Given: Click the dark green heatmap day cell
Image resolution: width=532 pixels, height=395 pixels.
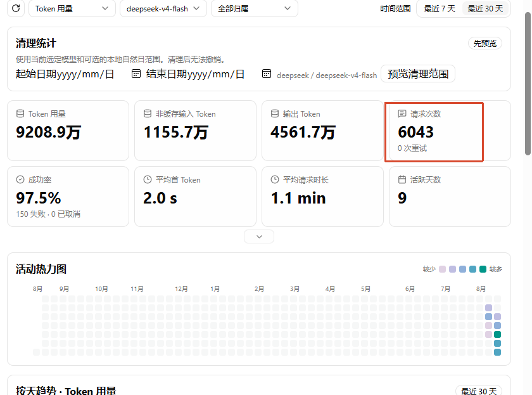Looking at the screenshot, I should click(x=497, y=335).
